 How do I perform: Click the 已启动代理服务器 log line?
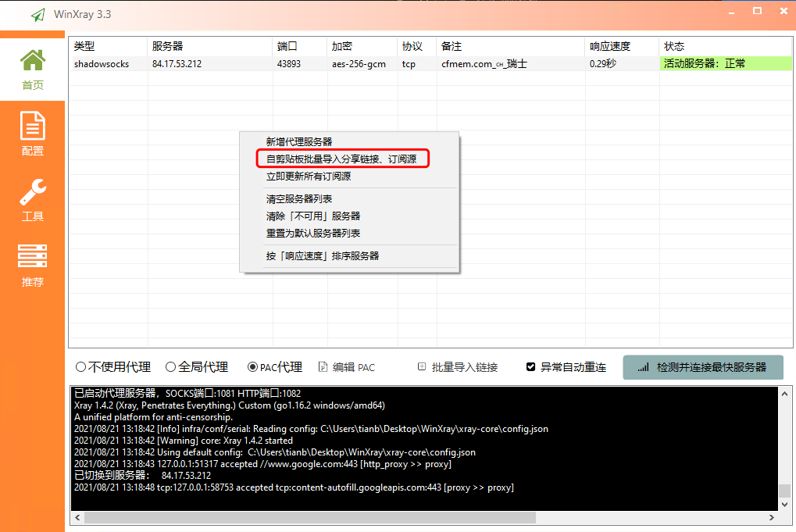(187, 394)
